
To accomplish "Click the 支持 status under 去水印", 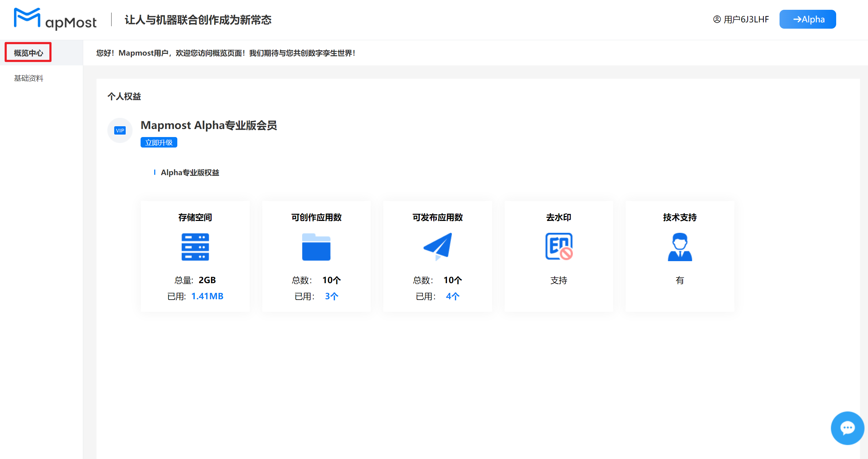I will tap(559, 280).
